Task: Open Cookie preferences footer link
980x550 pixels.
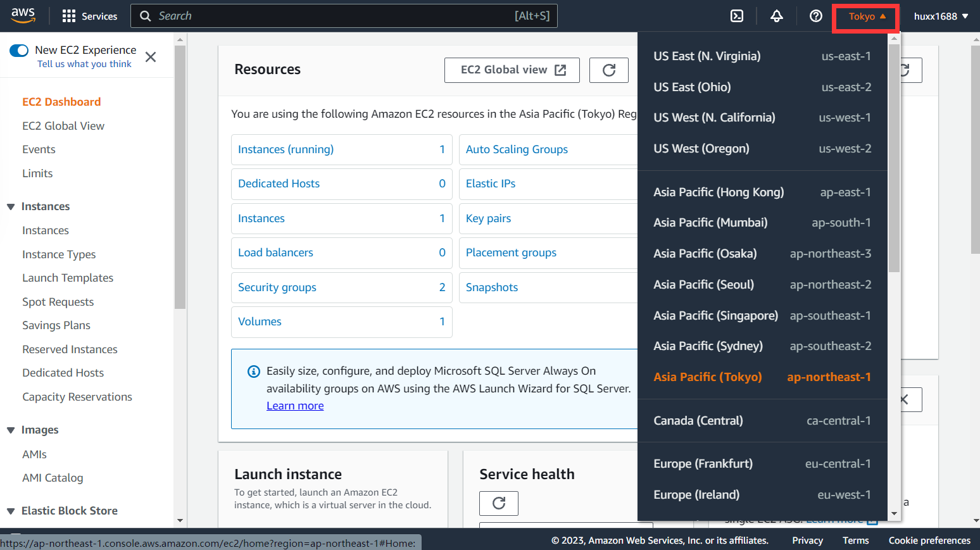Action: point(929,541)
